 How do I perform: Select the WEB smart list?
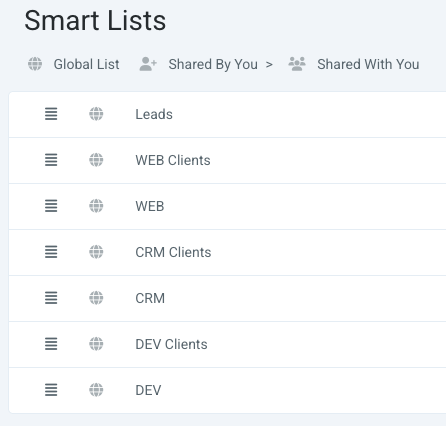[x=150, y=206]
